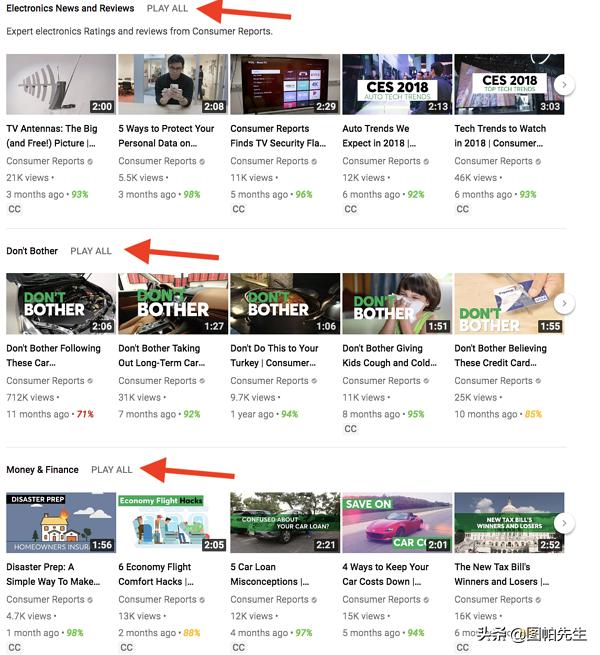600x655 pixels.
Task: Click CC badge under New Tax Bill's video
Action: [x=463, y=647]
